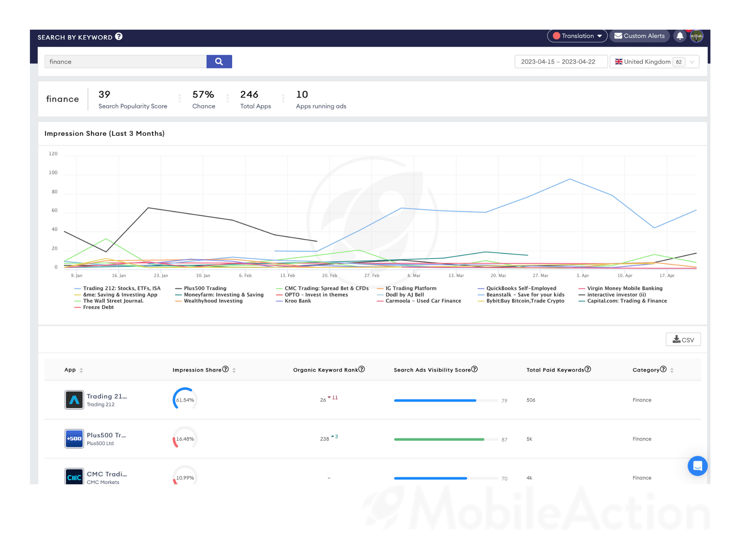Viewport: 740px width, 560px height.
Task: Toggle CMC Trading: Spread Bet & CFDs legend
Action: click(x=322, y=289)
